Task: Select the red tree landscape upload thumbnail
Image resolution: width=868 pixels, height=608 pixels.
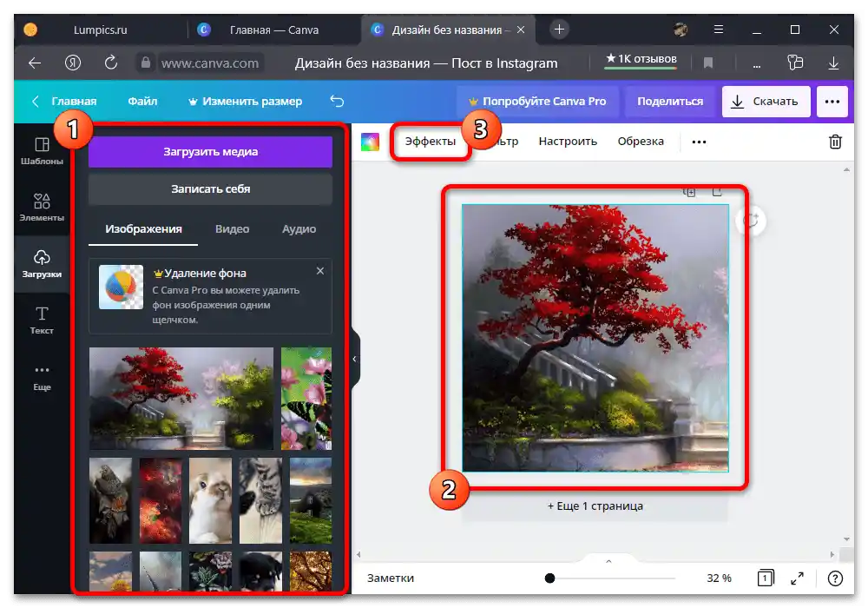Action: [181, 398]
